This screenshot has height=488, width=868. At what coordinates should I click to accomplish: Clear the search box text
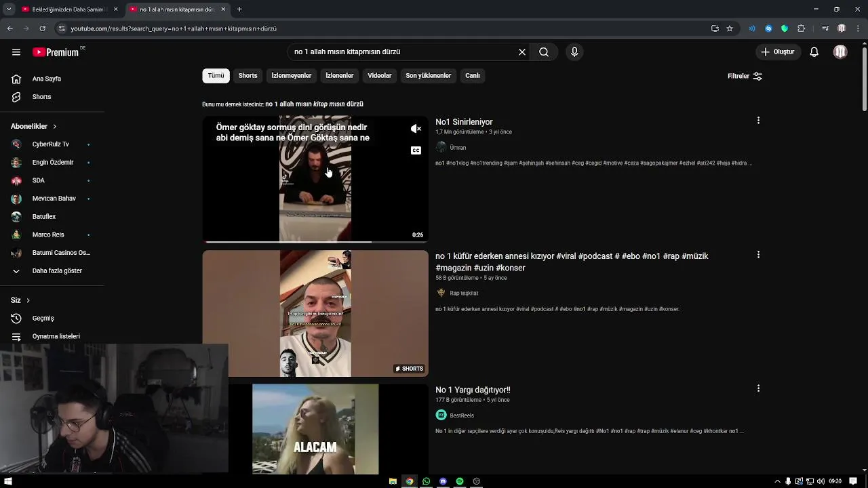tap(522, 52)
